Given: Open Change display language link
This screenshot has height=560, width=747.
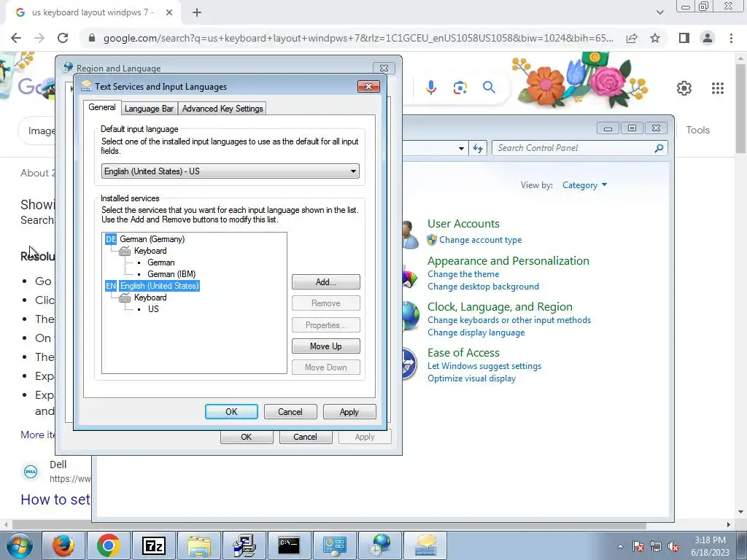Looking at the screenshot, I should click(476, 332).
